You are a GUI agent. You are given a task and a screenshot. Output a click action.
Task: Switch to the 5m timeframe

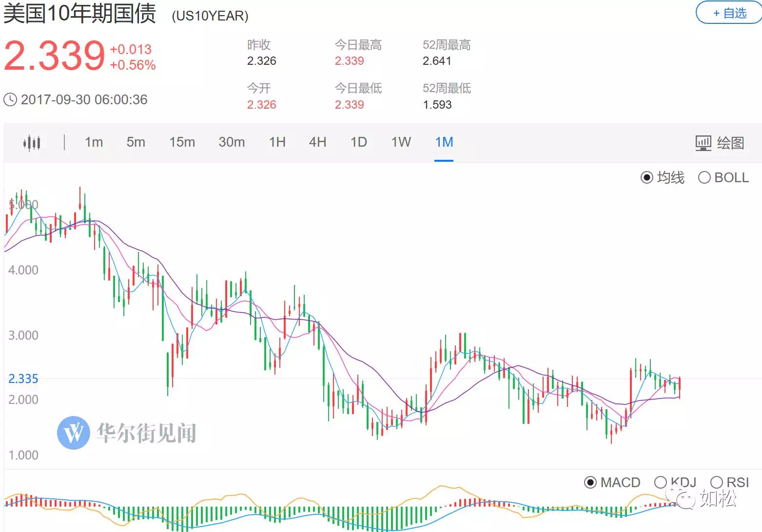(136, 142)
